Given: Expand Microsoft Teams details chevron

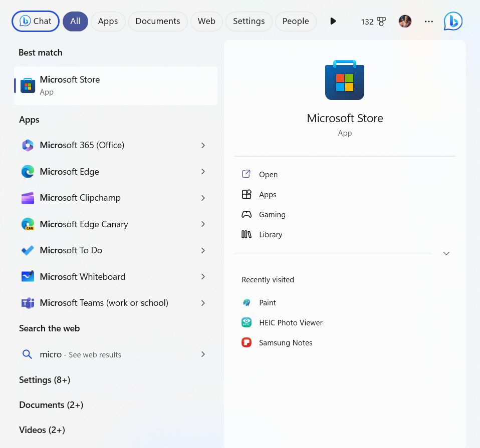Looking at the screenshot, I should coord(203,303).
